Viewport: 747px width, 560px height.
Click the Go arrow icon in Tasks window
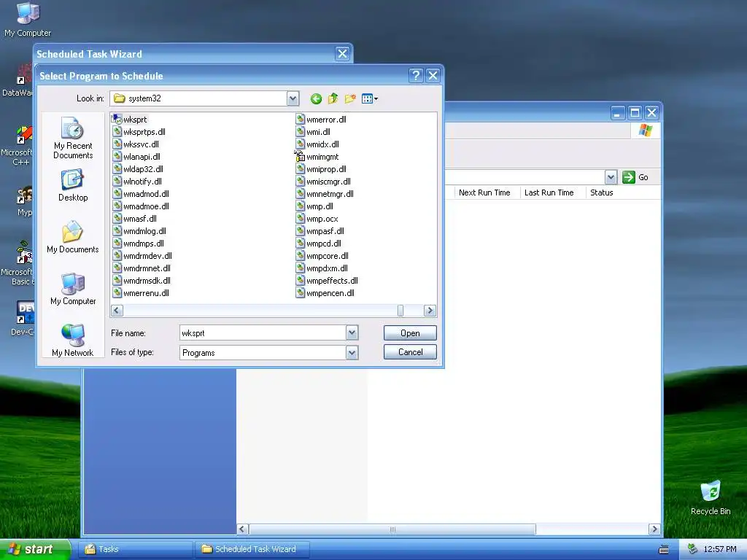pos(629,177)
